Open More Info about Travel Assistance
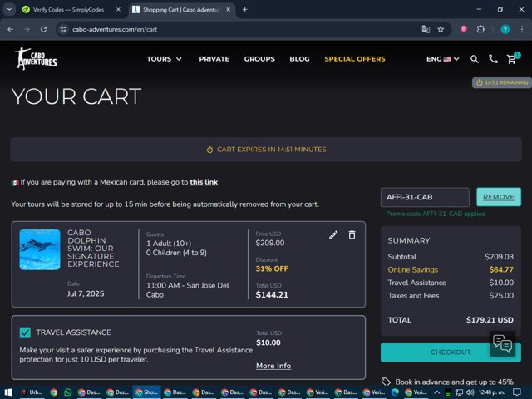This screenshot has height=399, width=532. pos(273,366)
